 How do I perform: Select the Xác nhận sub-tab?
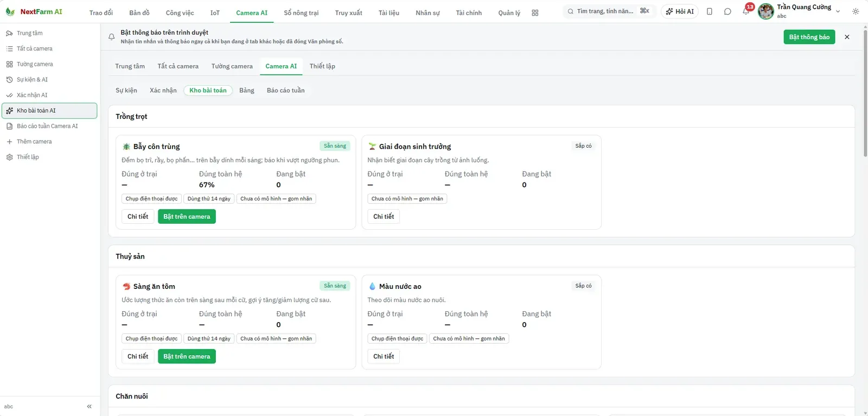pyautogui.click(x=163, y=91)
